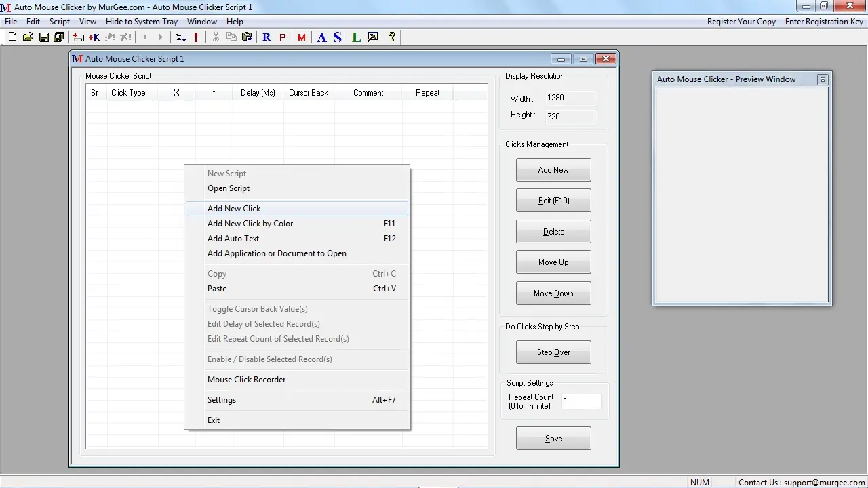Click the sort rows down arrow icon
Image resolution: width=868 pixels, height=488 pixels.
[181, 37]
